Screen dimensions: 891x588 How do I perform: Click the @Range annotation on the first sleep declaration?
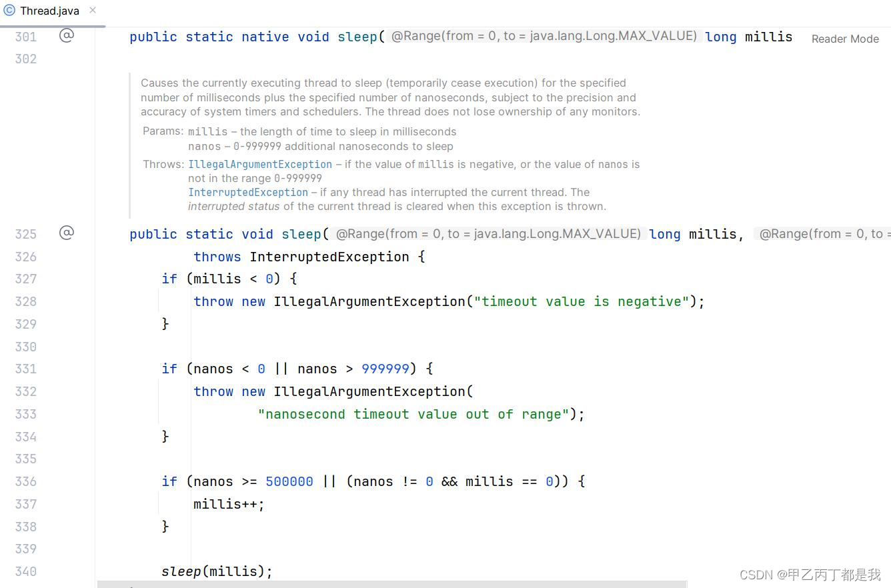point(544,36)
